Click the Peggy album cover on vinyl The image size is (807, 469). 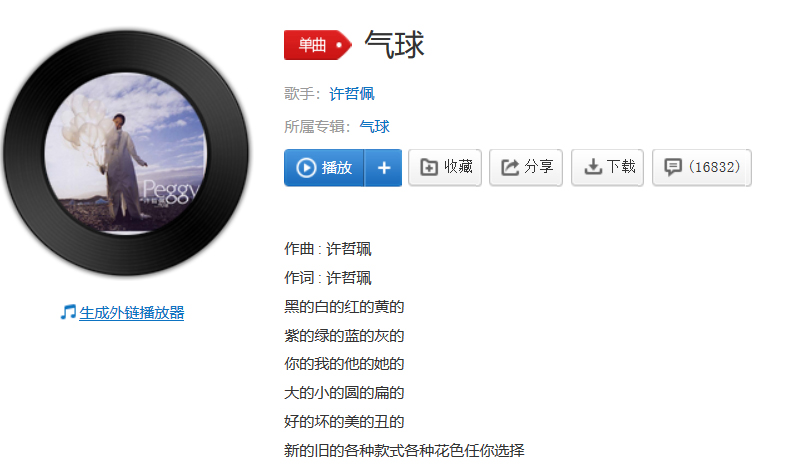tap(126, 153)
